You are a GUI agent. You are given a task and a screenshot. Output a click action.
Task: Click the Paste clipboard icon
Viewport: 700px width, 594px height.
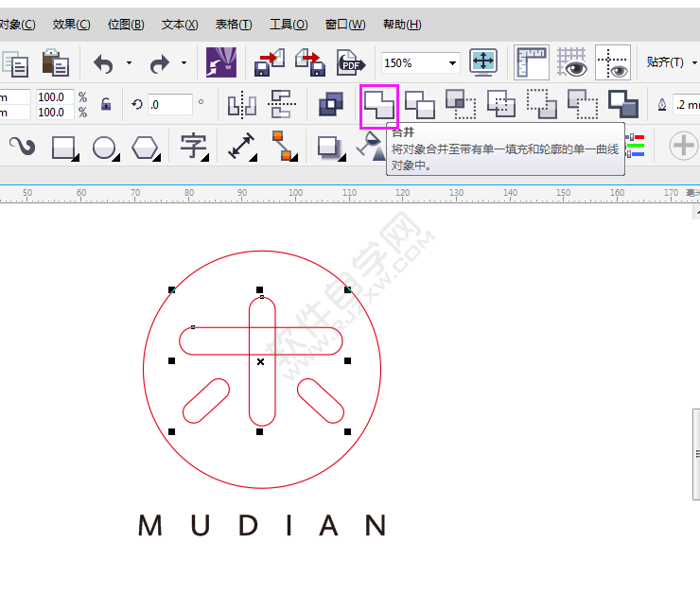tap(56, 62)
